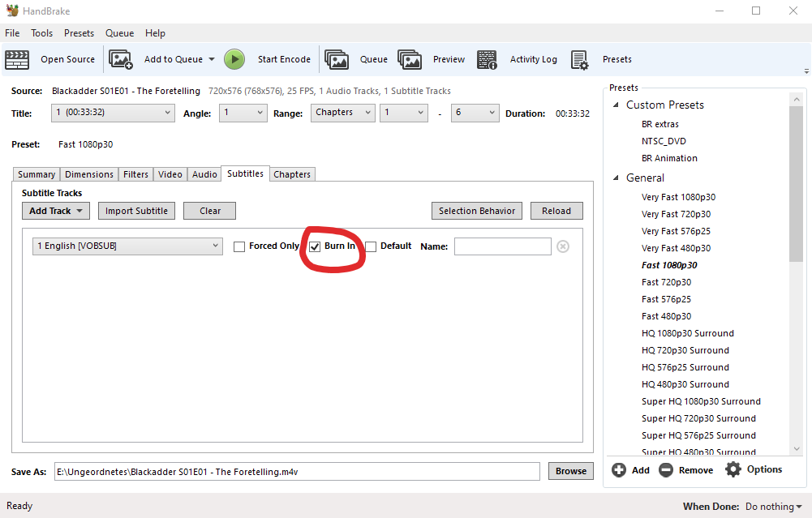
Task: Open the Title dropdown
Action: pos(113,113)
